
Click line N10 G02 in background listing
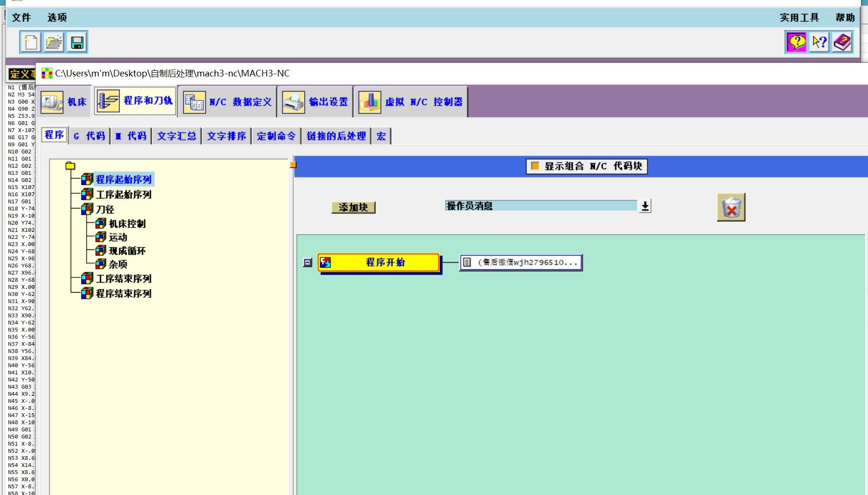tap(21, 152)
